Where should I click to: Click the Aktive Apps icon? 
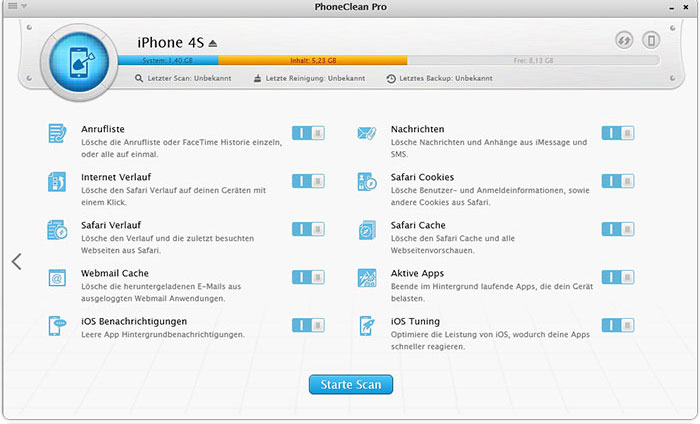click(x=367, y=278)
